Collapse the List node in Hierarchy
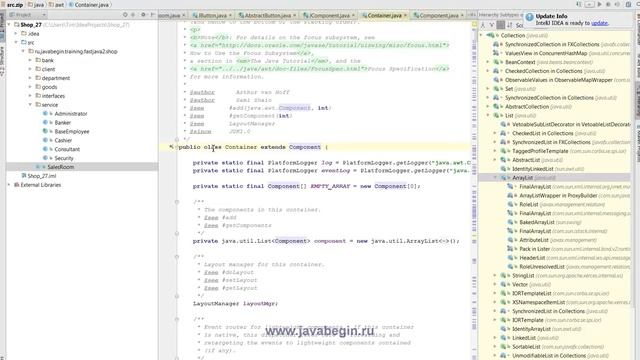This screenshot has width=640, height=360. tap(488, 116)
